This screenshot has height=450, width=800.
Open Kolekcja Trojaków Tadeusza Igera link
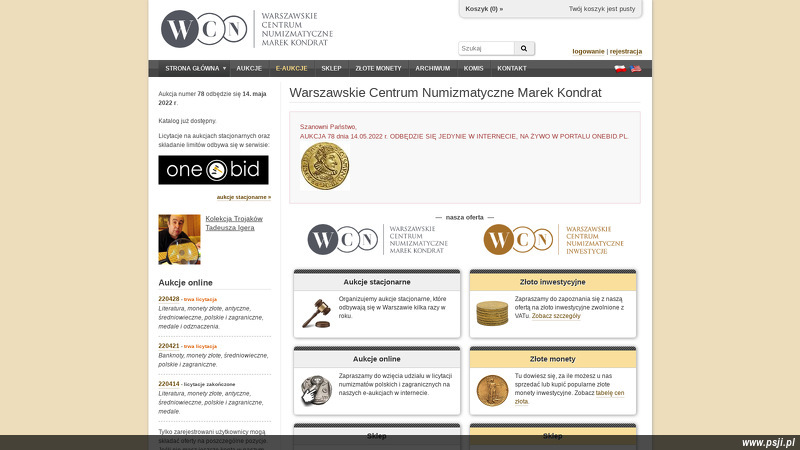pos(234,223)
